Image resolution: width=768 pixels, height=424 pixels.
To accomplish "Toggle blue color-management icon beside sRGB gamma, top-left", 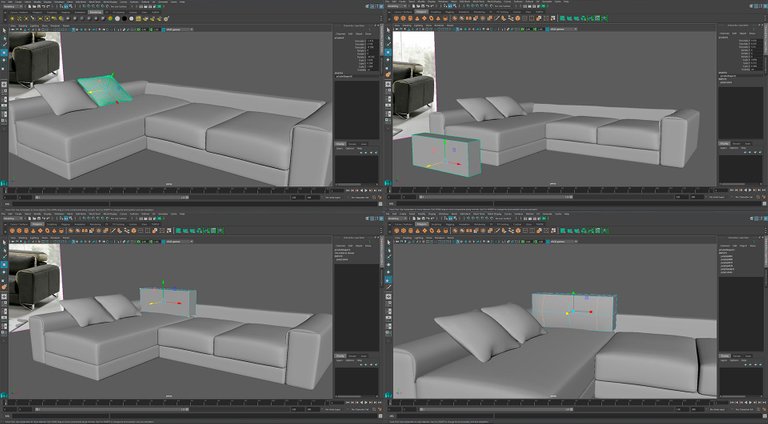I will coord(163,29).
